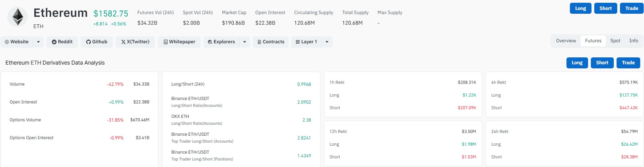Screen dimensions: 644x167
Task: Click the Open Interest change +0.99%
Action: click(x=116, y=102)
